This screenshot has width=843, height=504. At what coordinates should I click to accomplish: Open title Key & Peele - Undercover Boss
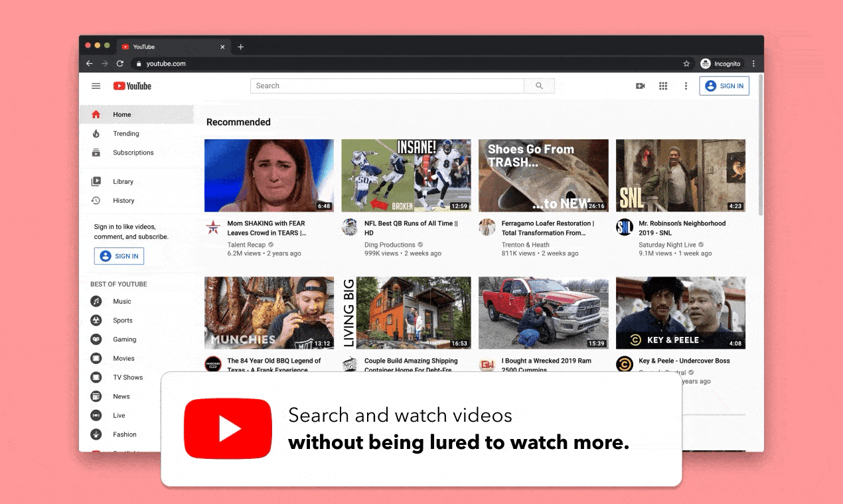click(x=684, y=361)
